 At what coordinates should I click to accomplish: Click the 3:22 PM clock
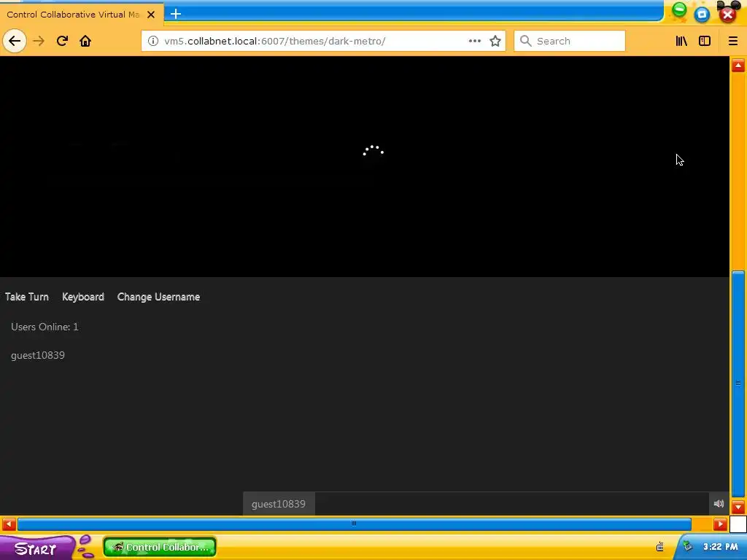click(x=720, y=547)
